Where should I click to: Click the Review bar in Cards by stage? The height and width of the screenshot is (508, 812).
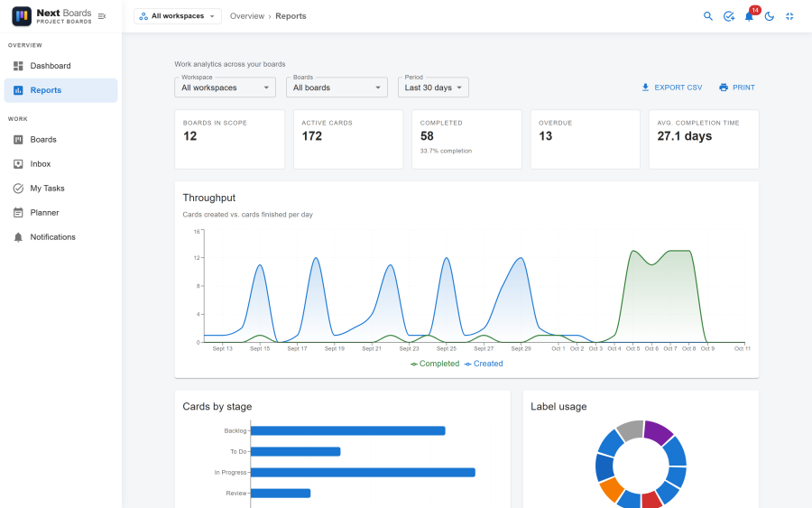click(281, 493)
